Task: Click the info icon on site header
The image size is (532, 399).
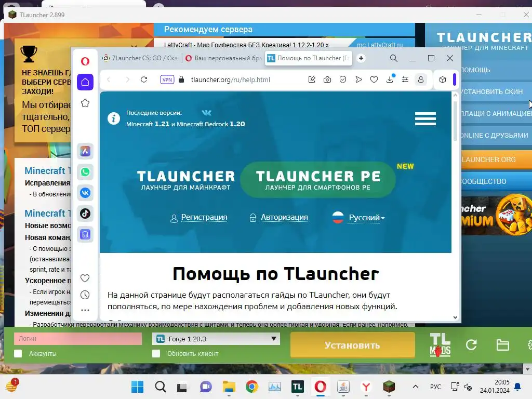Action: click(114, 118)
